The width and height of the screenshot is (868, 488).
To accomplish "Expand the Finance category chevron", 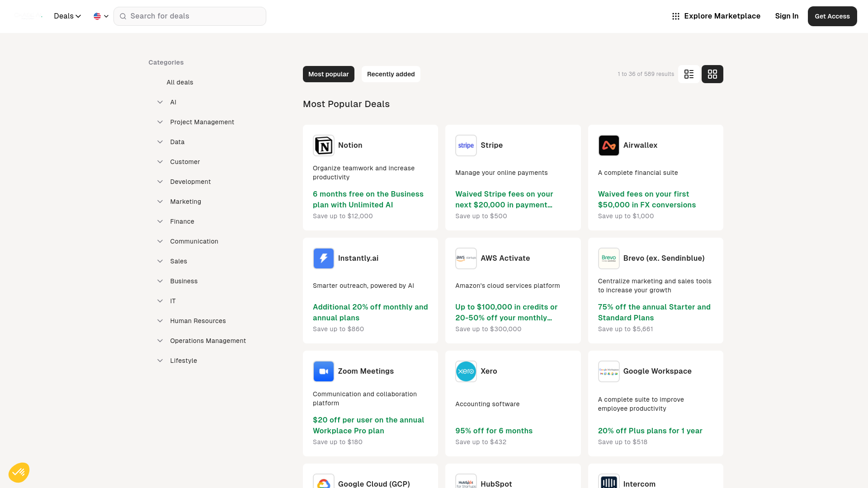I will 160,221.
